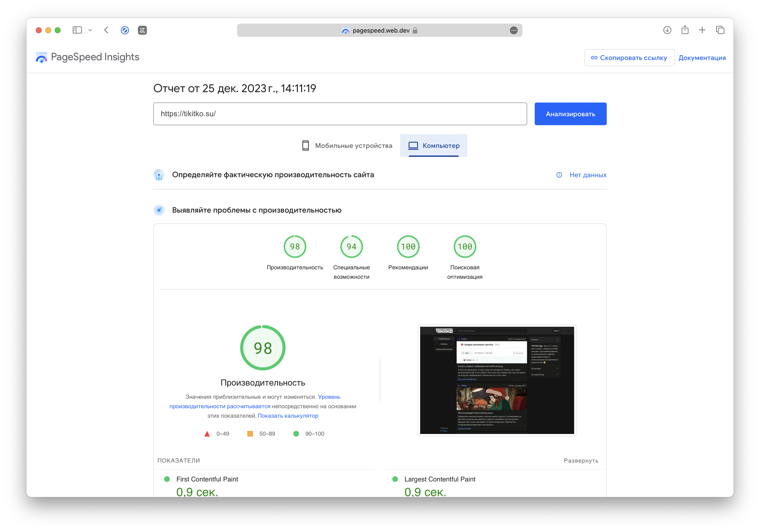Click the 94 accessibility score gauge
760x532 pixels.
click(351, 247)
